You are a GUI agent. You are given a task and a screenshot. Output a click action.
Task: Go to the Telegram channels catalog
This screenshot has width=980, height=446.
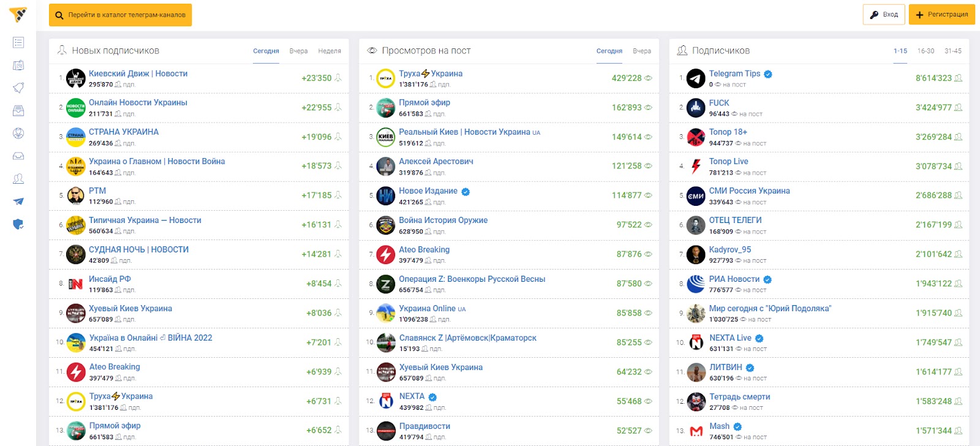pos(120,15)
